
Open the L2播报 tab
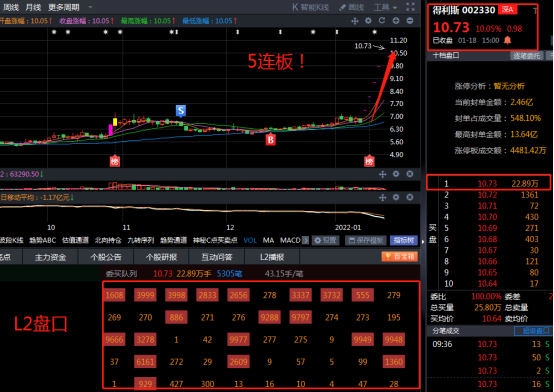coord(272,257)
